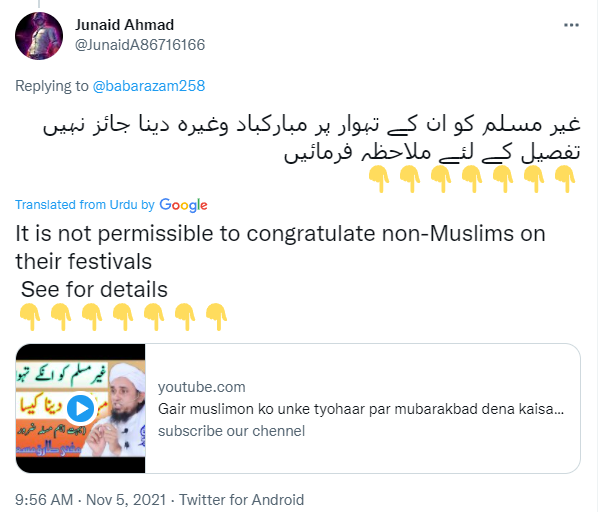600x512 pixels.
Task: Click the original Urdu tweet text
Action: (x=320, y=142)
